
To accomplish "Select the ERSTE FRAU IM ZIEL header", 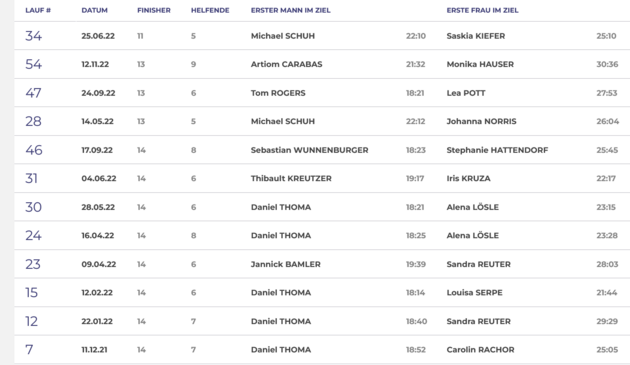I will (x=482, y=10).
